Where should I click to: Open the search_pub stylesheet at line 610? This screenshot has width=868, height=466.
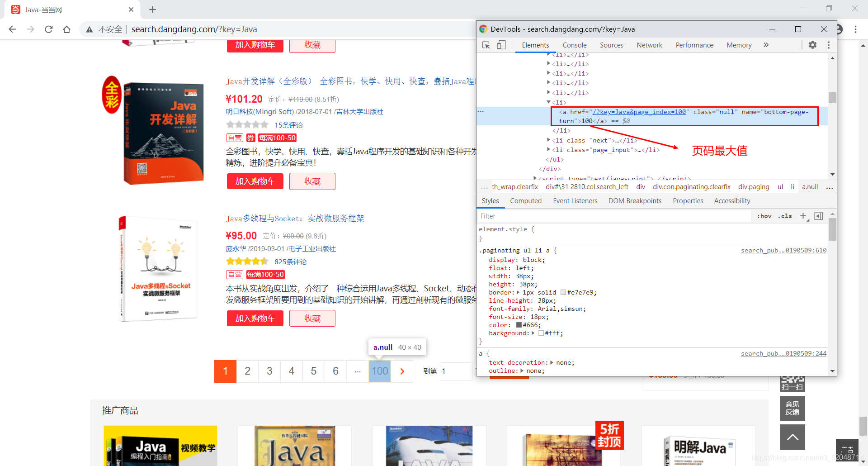tap(783, 250)
